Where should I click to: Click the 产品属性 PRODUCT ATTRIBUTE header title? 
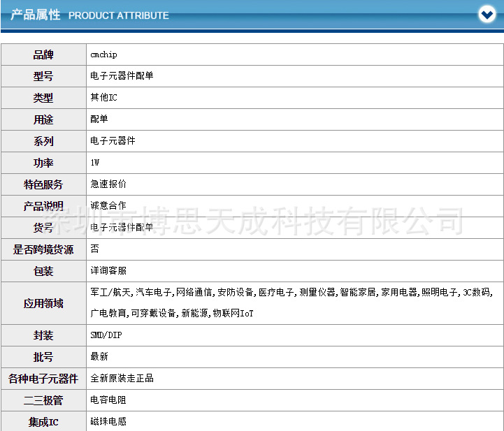[89, 15]
